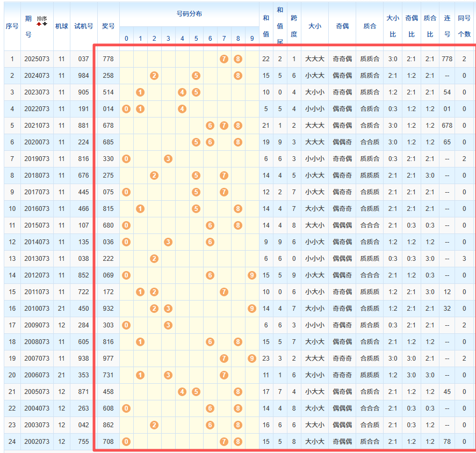Select ball 7 in the 2025073 row
This screenshot has height=453, width=476.
pyautogui.click(x=224, y=59)
